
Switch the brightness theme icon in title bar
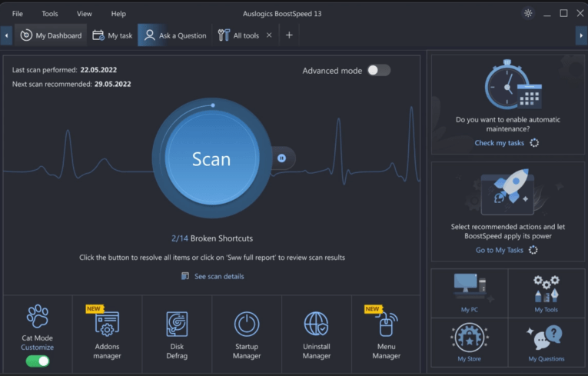[527, 13]
